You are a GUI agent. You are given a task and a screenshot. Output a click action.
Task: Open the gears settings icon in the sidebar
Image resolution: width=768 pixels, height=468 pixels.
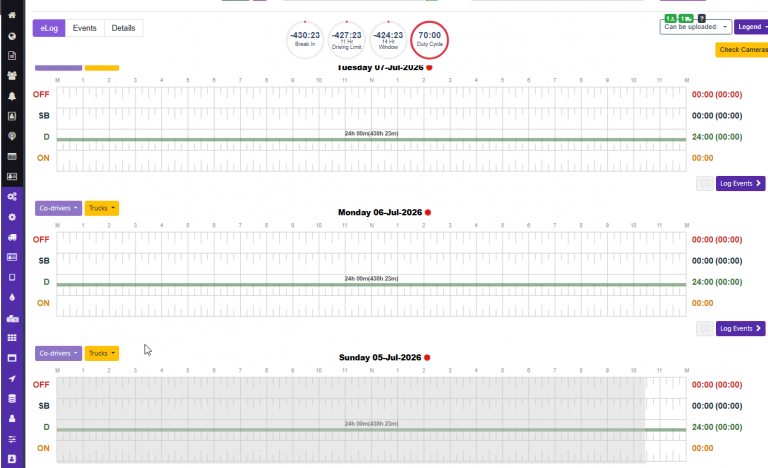click(x=12, y=197)
